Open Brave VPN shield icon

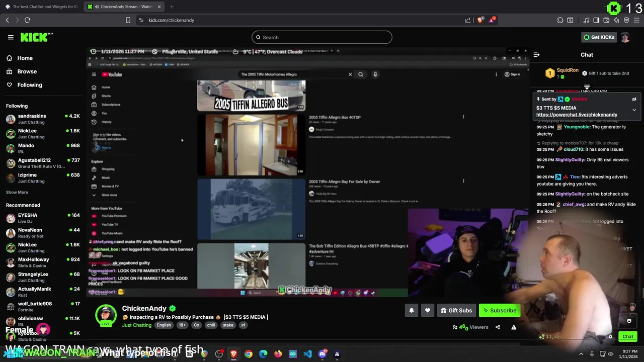tap(626, 20)
